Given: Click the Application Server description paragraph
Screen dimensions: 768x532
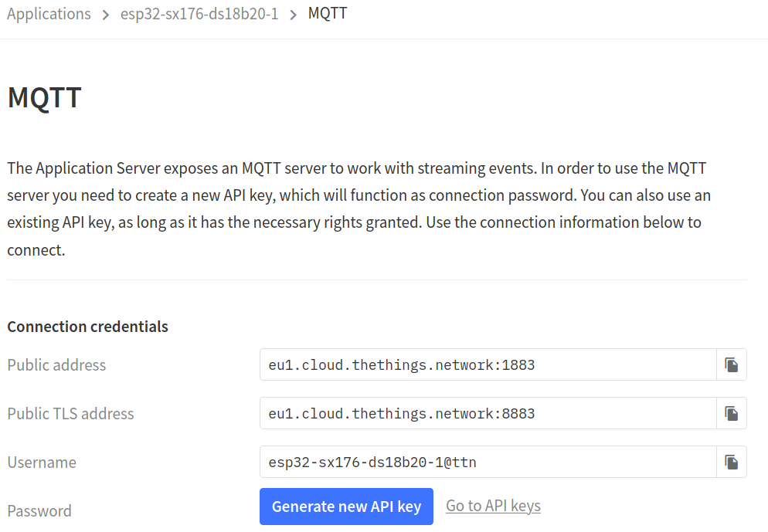Looking at the screenshot, I should [359, 209].
